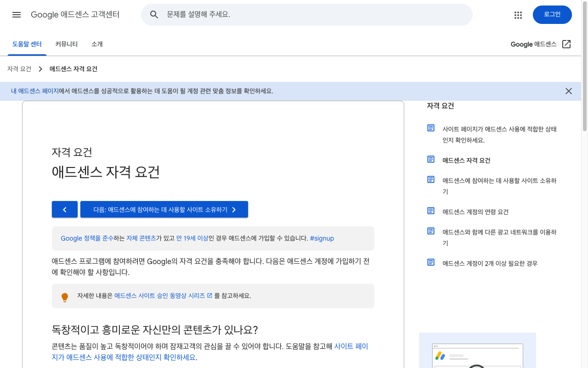
Task: Click the page vertical scrollbar thumb
Action: [584, 66]
